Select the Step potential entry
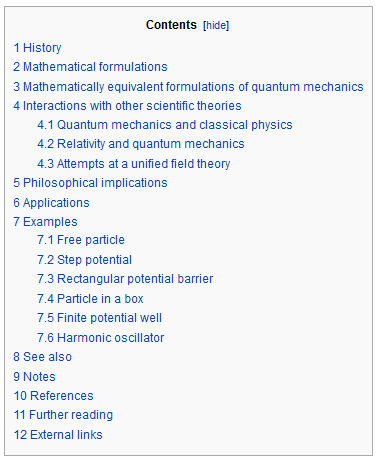 (x=85, y=260)
